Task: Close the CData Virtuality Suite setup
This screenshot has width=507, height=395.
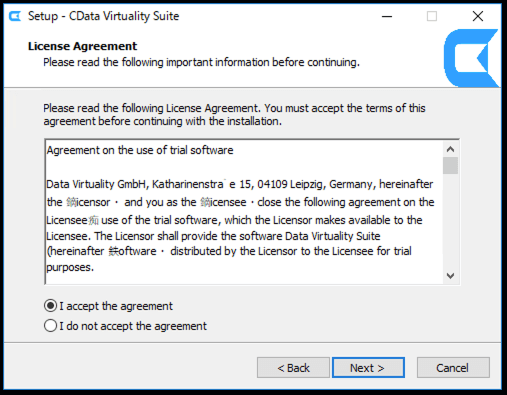Action: point(478,16)
